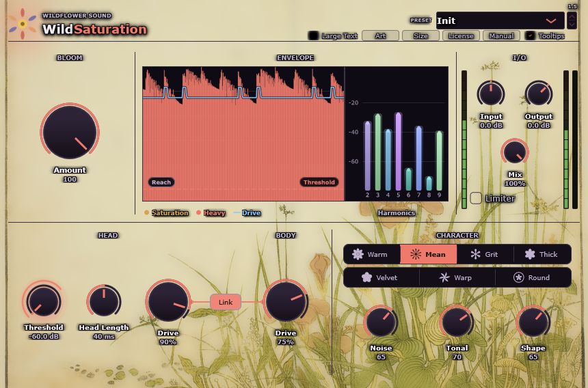Step to the next preset with down arrow
The width and height of the screenshot is (588, 388).
572,25
